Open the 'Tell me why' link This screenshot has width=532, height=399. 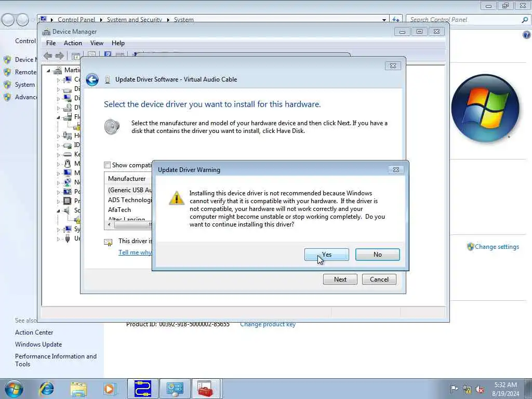point(135,252)
